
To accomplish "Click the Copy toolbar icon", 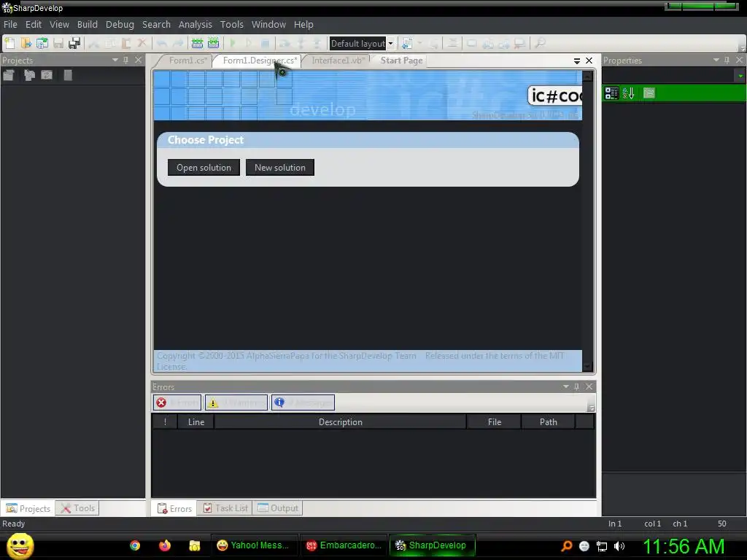I will (110, 43).
